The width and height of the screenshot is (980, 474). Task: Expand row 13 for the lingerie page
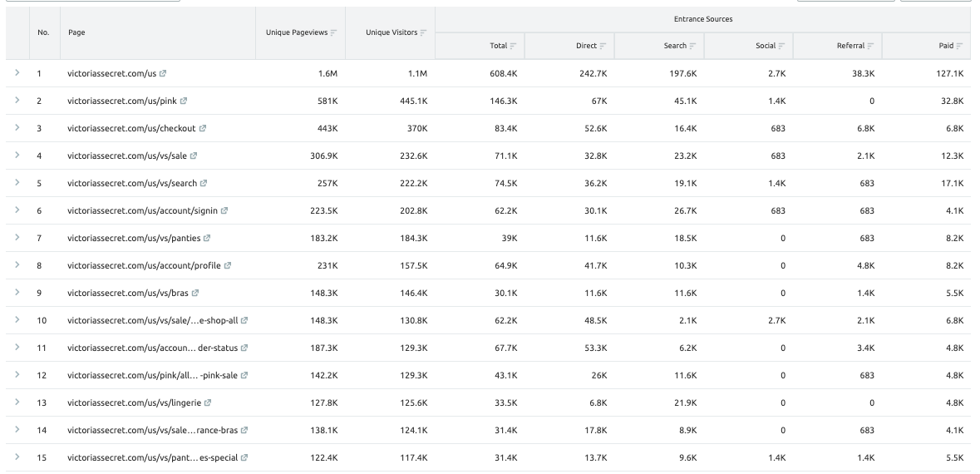click(x=17, y=402)
